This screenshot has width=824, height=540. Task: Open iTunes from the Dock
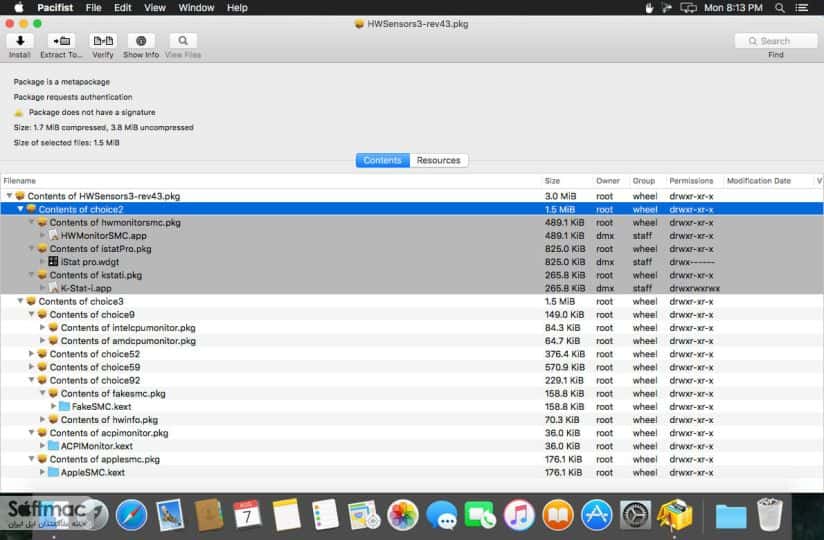click(x=519, y=515)
